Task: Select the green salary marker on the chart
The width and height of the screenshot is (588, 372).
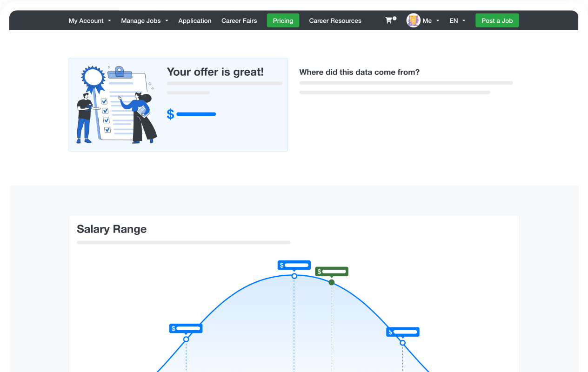Action: (x=332, y=283)
